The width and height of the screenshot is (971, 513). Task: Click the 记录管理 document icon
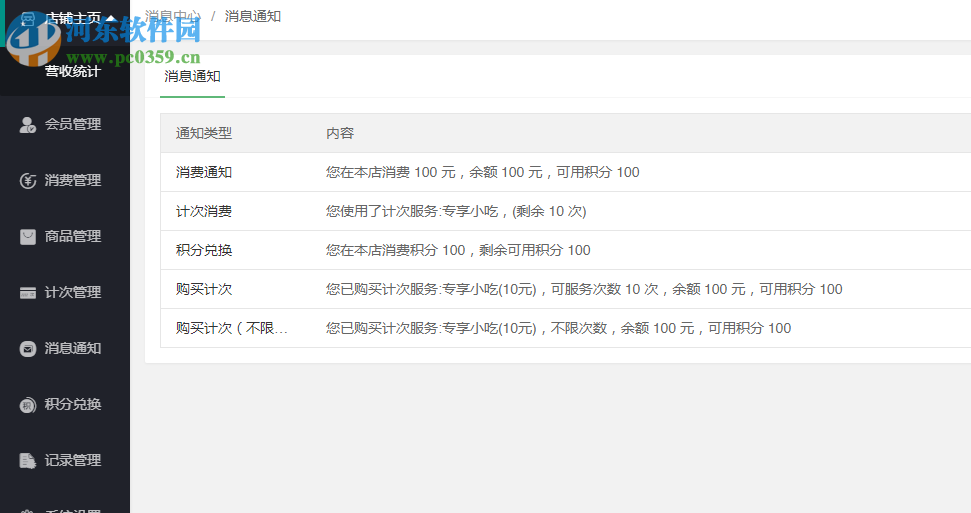(28, 460)
